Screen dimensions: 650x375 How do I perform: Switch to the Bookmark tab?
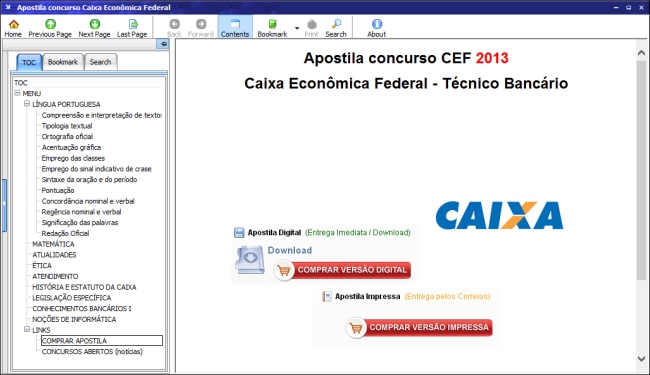pyautogui.click(x=63, y=62)
